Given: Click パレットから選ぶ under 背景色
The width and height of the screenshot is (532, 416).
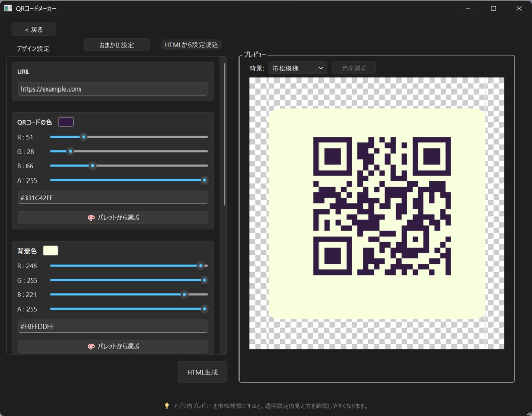Looking at the screenshot, I should (x=113, y=346).
